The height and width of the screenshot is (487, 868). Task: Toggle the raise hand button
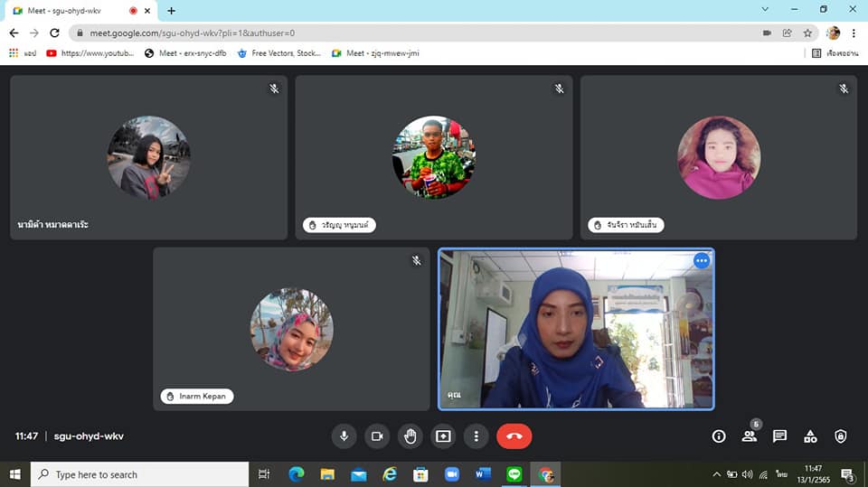tap(410, 436)
